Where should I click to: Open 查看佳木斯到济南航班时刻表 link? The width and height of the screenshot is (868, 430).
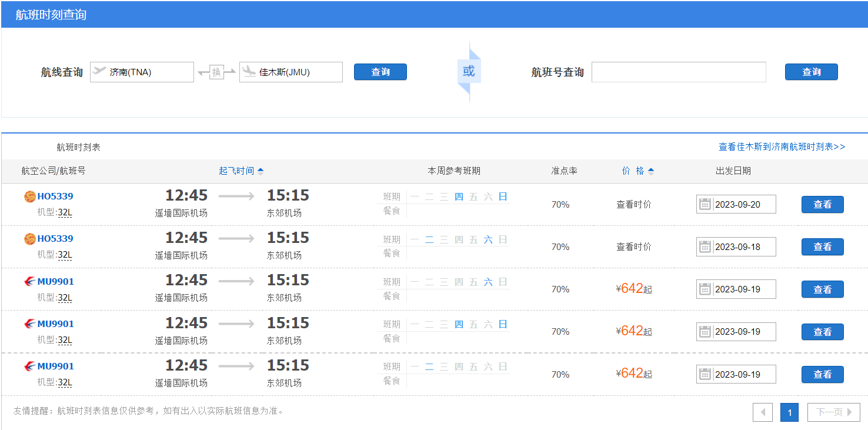(x=782, y=146)
